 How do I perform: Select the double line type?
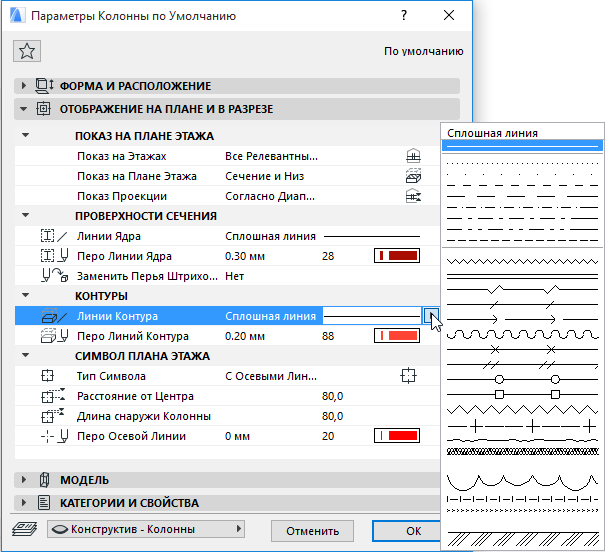click(522, 276)
